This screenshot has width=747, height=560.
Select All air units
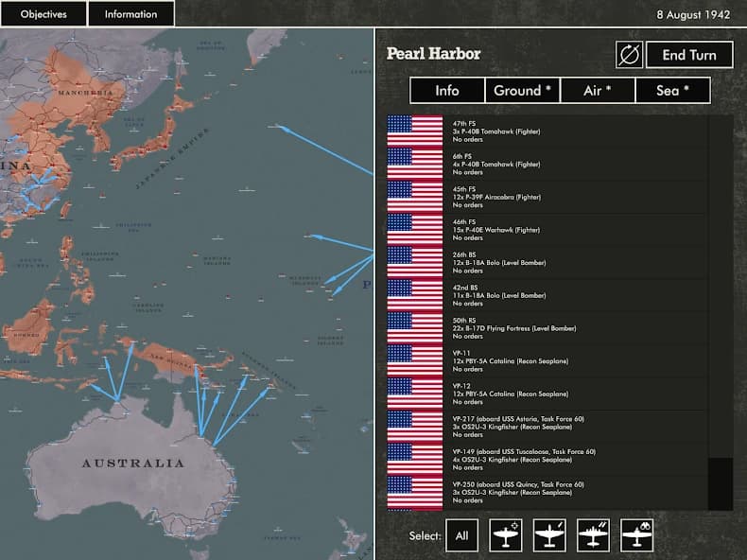click(461, 535)
